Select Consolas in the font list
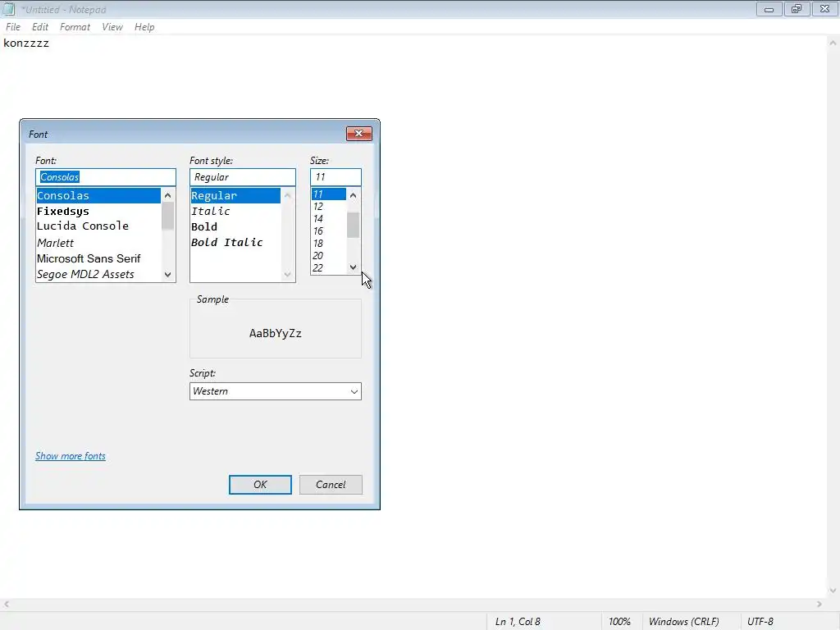 (98, 195)
